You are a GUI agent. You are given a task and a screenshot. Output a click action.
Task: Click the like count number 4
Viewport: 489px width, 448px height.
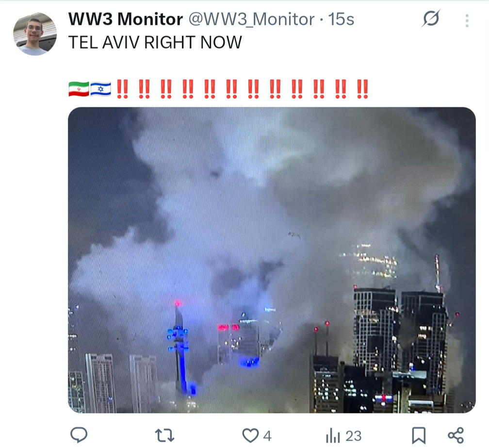(267, 436)
